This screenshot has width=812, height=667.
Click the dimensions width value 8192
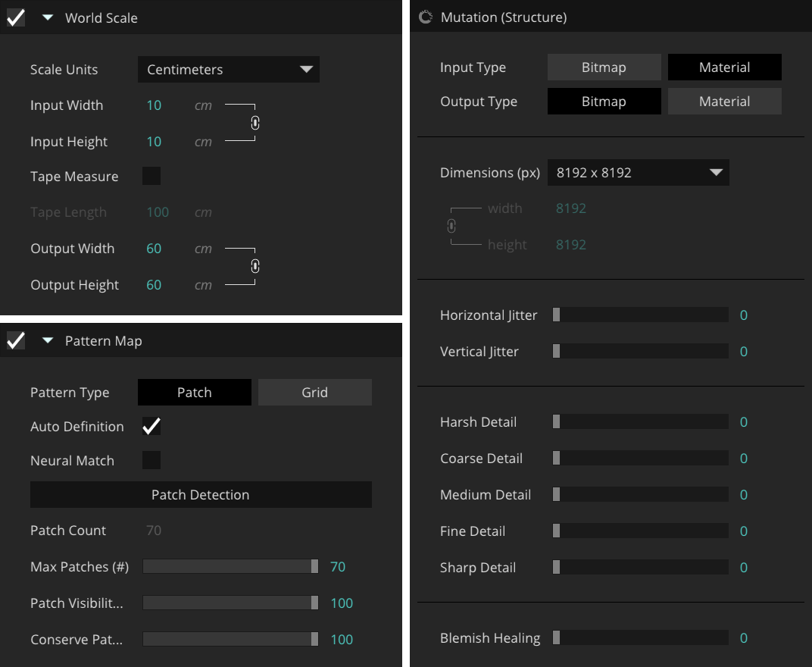click(570, 208)
